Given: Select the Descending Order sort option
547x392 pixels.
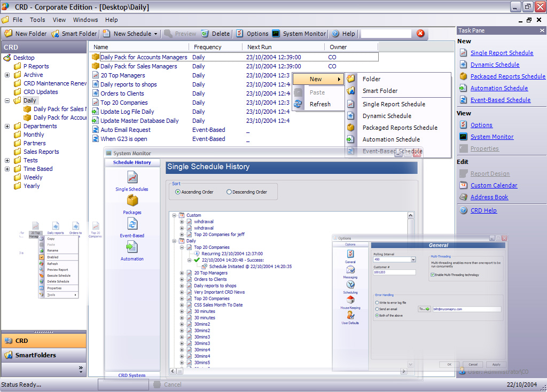Looking at the screenshot, I should [229, 192].
